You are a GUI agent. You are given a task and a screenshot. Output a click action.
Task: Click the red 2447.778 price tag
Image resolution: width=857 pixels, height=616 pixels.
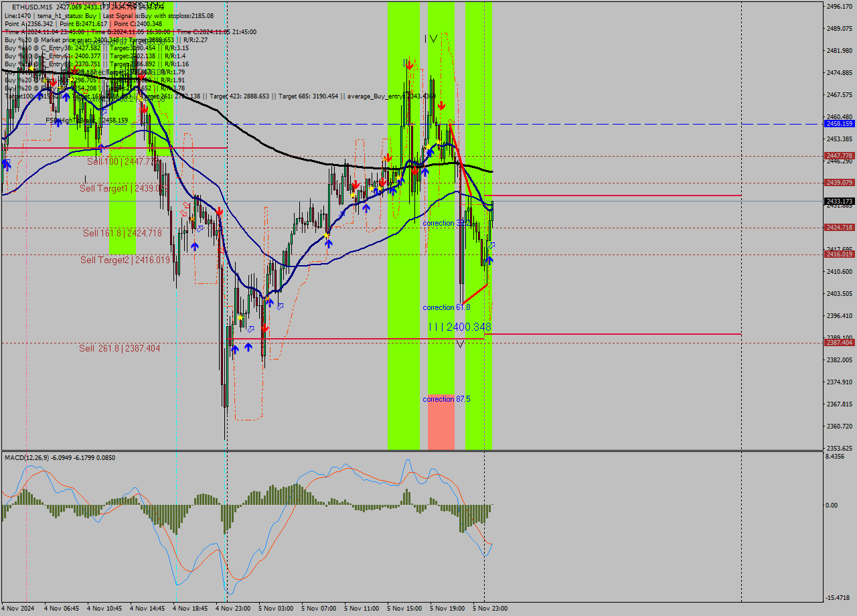pyautogui.click(x=840, y=155)
